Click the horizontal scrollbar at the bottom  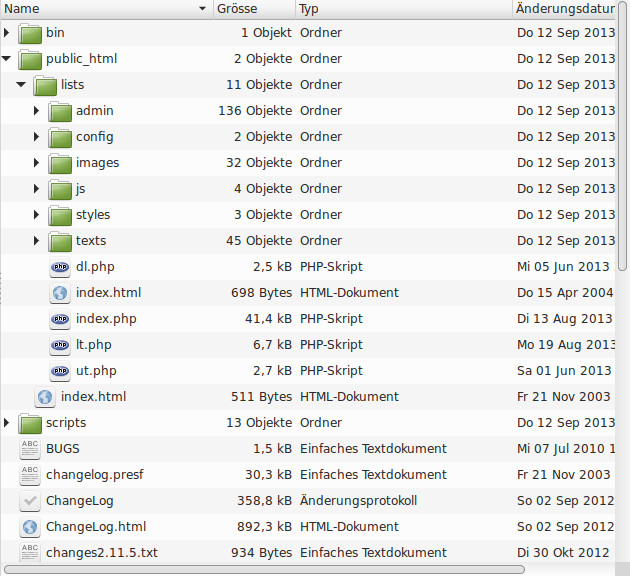[264, 570]
